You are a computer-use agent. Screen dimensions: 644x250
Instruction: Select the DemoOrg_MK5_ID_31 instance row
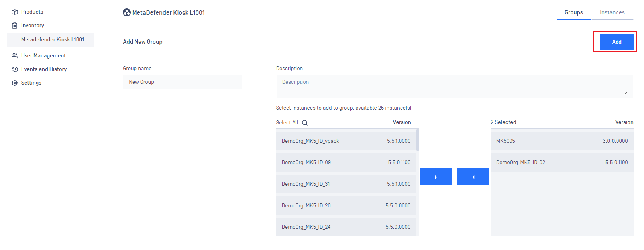(346, 184)
